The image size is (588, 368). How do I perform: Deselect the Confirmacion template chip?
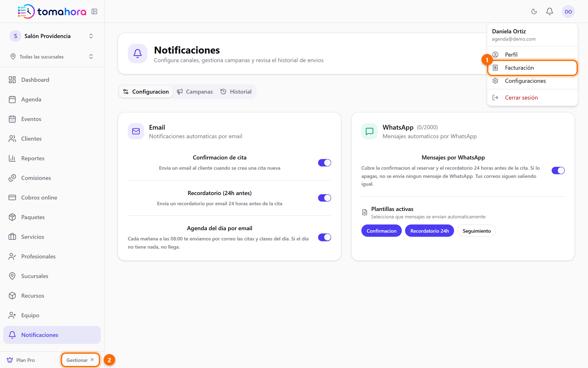(381, 231)
